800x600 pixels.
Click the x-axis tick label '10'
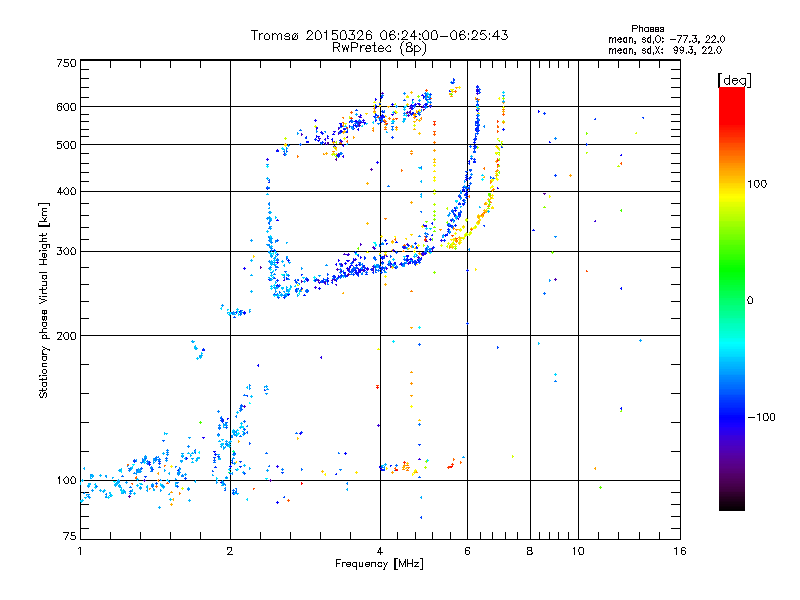(x=578, y=551)
